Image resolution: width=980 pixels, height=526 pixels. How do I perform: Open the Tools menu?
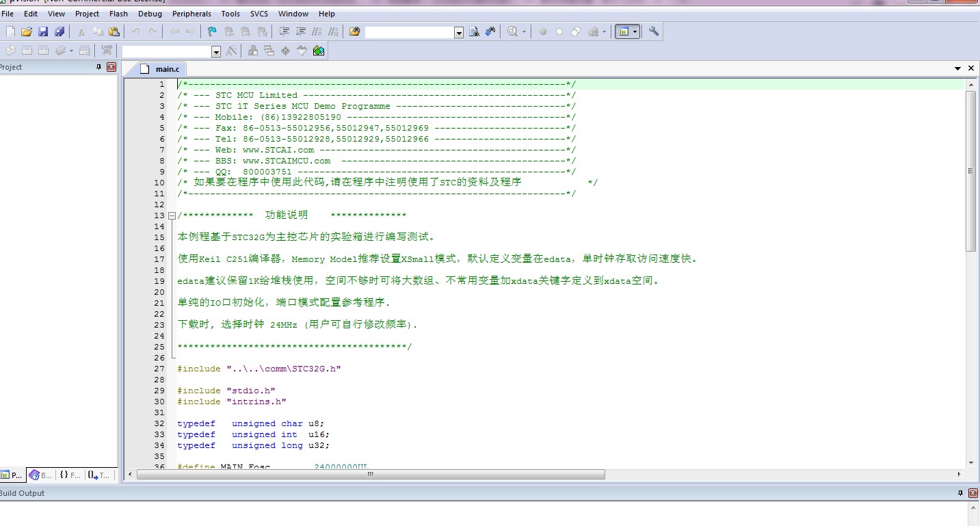(x=230, y=14)
